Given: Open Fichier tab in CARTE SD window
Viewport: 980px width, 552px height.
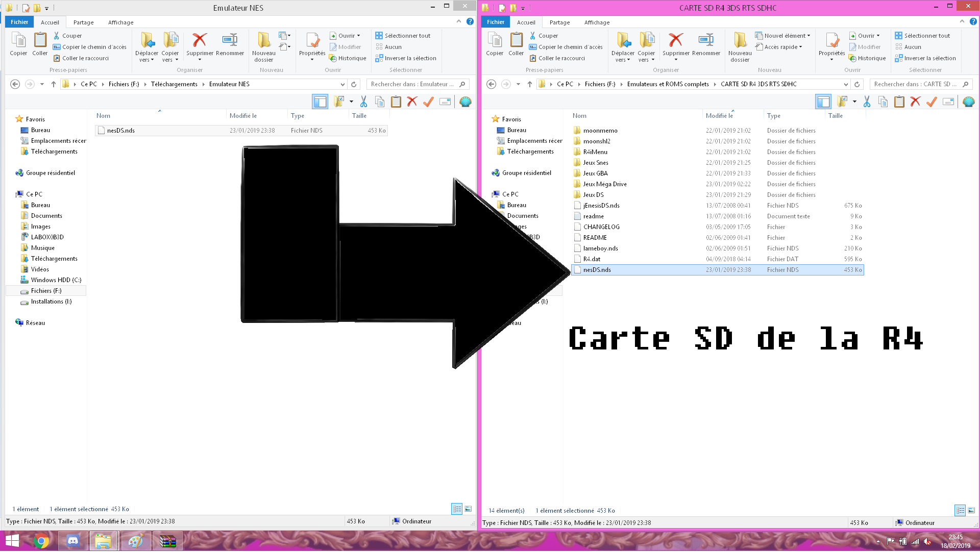Looking at the screenshot, I should pyautogui.click(x=496, y=22).
